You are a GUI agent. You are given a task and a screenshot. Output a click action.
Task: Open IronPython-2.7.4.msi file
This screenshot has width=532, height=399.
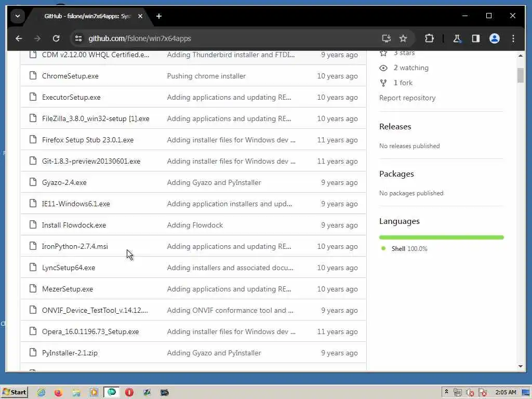[75, 246]
